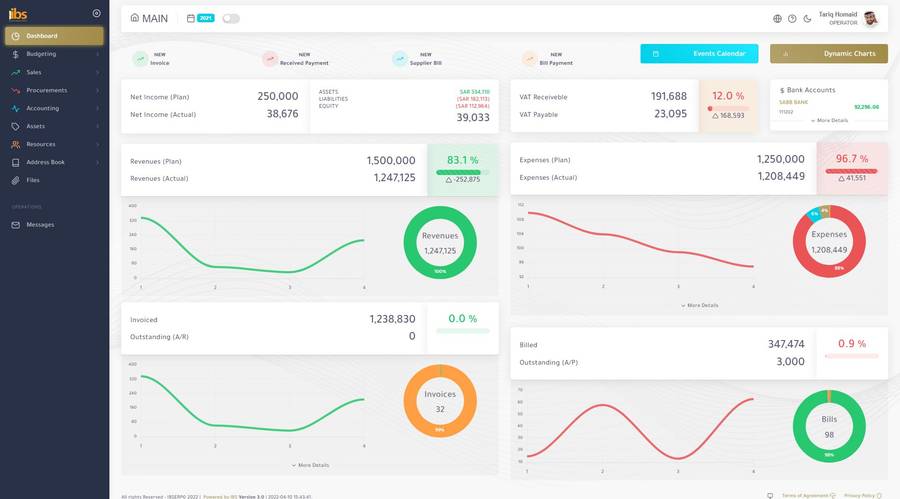Click the calendar icon in Events Calendar button
900x499 pixels.
[x=655, y=54]
